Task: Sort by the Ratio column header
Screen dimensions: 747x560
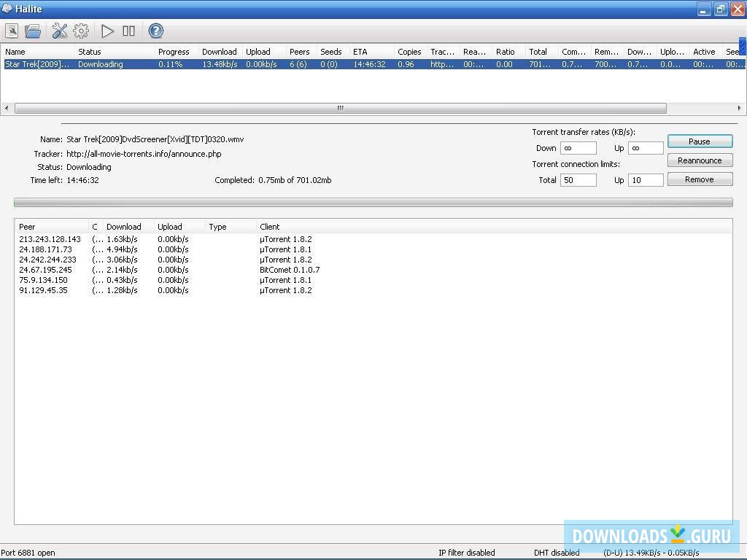Action: click(509, 52)
